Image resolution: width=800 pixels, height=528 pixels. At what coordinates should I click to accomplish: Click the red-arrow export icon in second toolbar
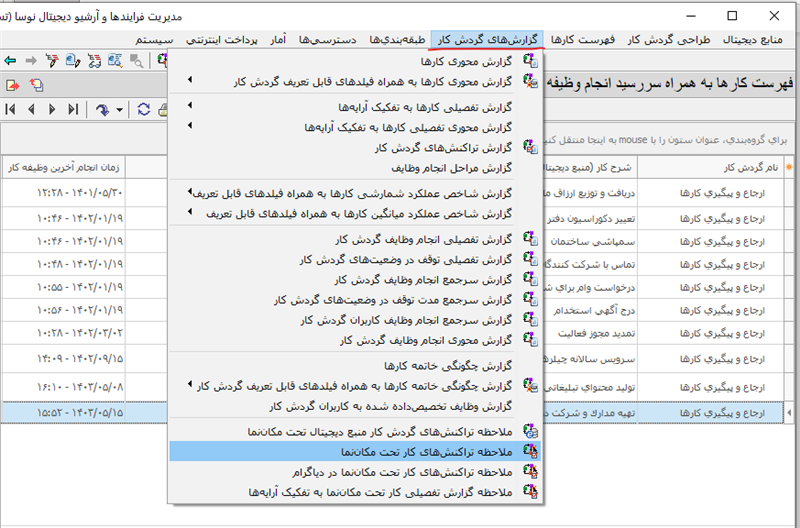(x=12, y=85)
